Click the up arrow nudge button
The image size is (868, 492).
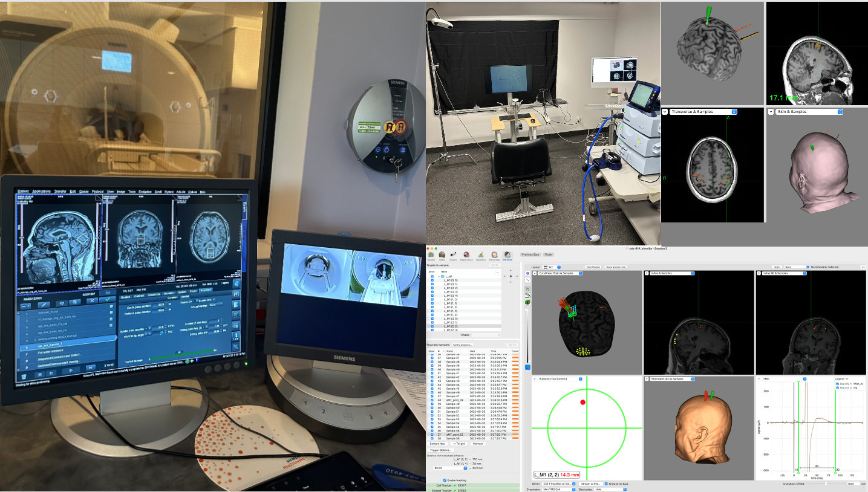point(511,271)
